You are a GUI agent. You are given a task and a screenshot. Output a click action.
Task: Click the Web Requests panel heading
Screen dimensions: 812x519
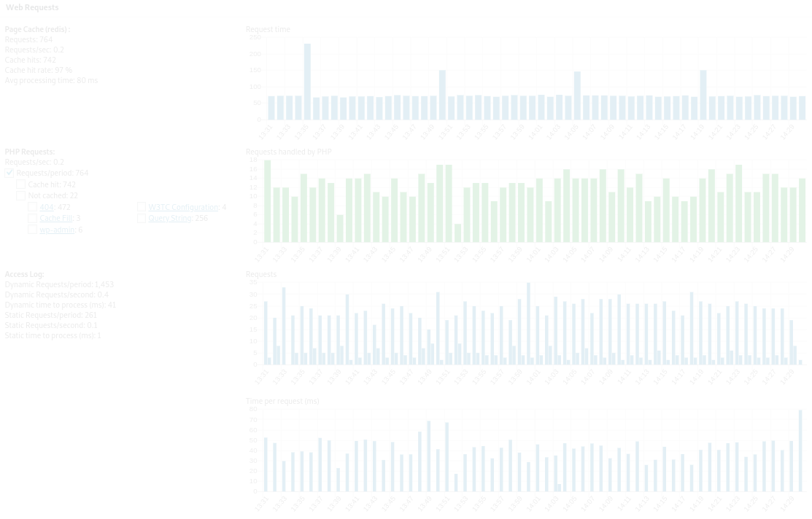(x=32, y=7)
